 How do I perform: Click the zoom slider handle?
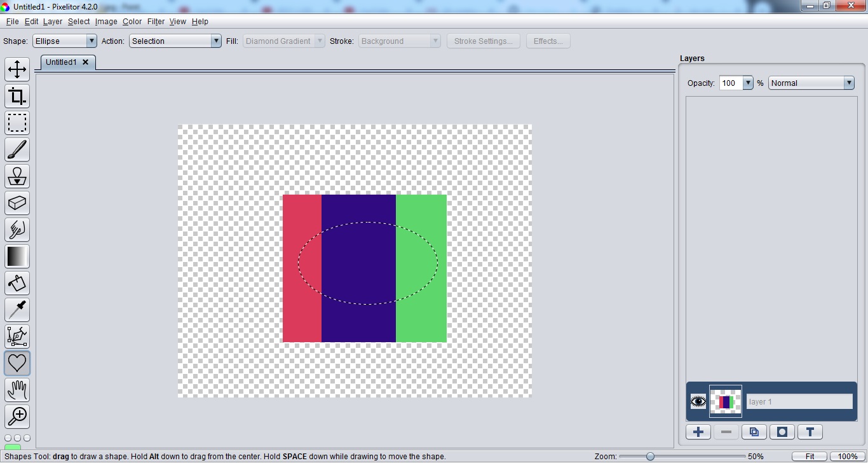(x=650, y=456)
